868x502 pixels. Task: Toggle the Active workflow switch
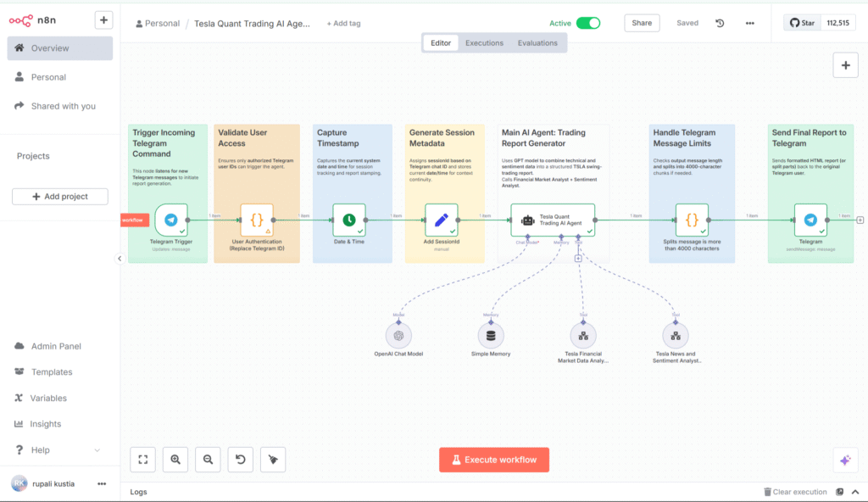[588, 23]
